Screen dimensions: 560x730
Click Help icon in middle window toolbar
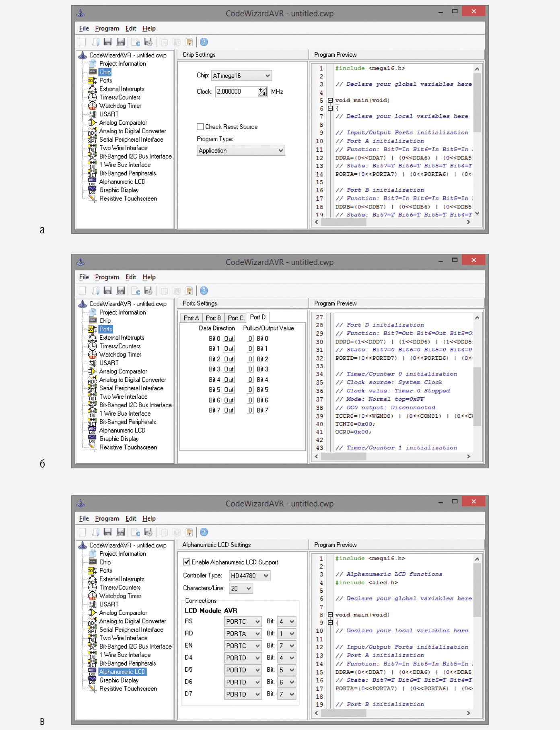coord(204,291)
